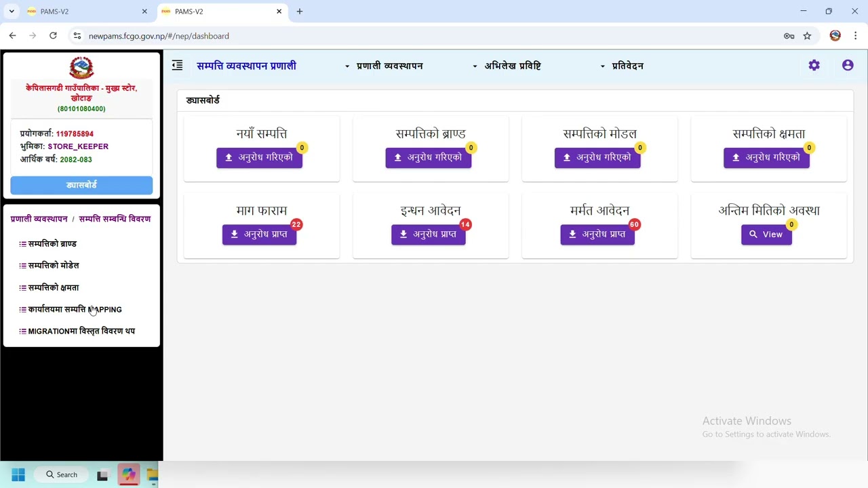Open इन्धन आवेदन अनुरोध प्राप्त button
This screenshot has width=868, height=488.
429,235
